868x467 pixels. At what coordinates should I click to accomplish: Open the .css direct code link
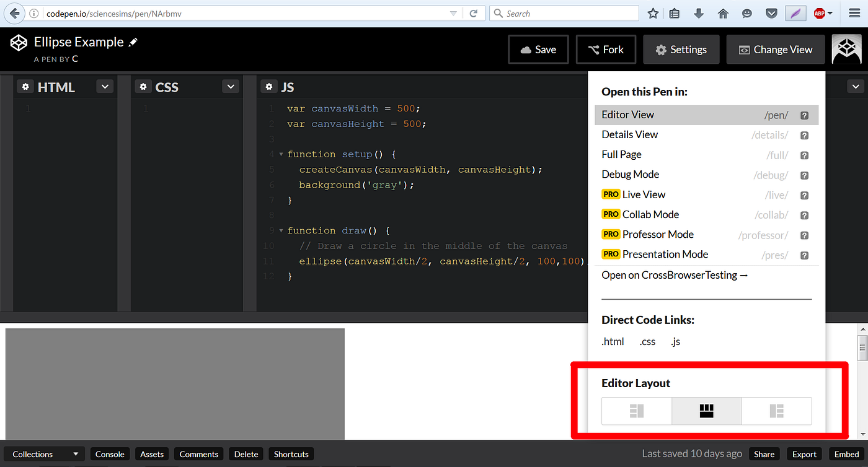647,341
